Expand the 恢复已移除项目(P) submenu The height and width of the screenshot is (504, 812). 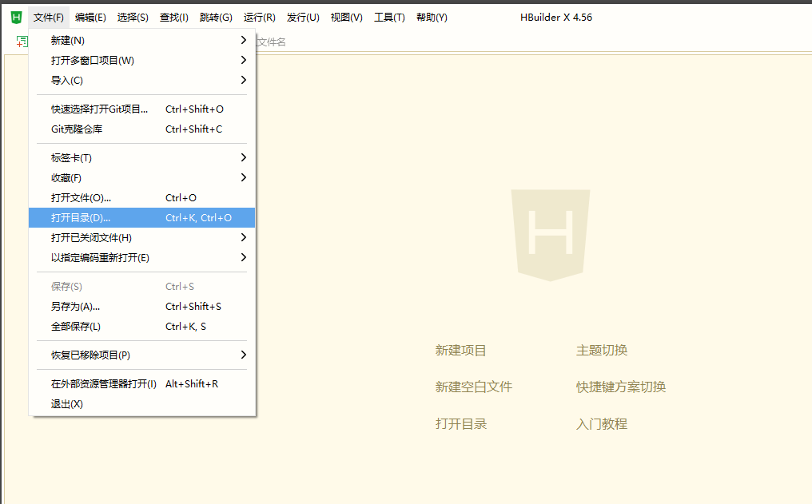142,355
